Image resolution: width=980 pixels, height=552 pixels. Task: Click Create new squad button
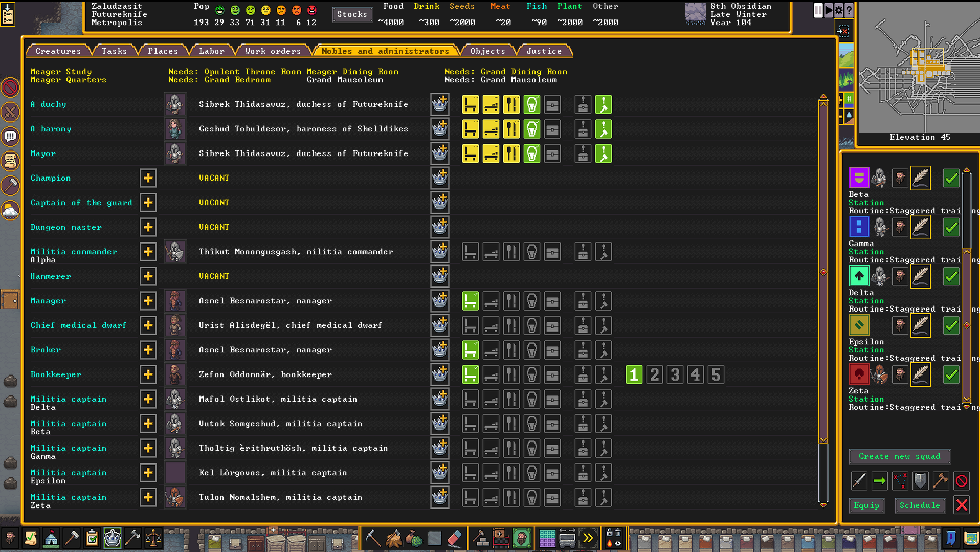900,456
